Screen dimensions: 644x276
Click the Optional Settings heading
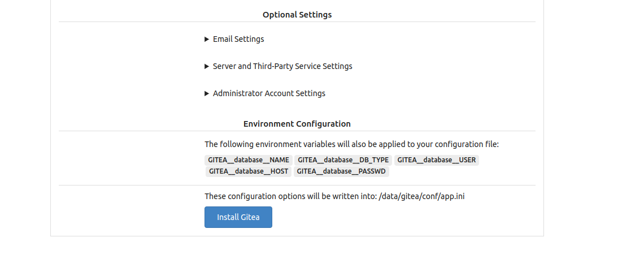(x=297, y=15)
